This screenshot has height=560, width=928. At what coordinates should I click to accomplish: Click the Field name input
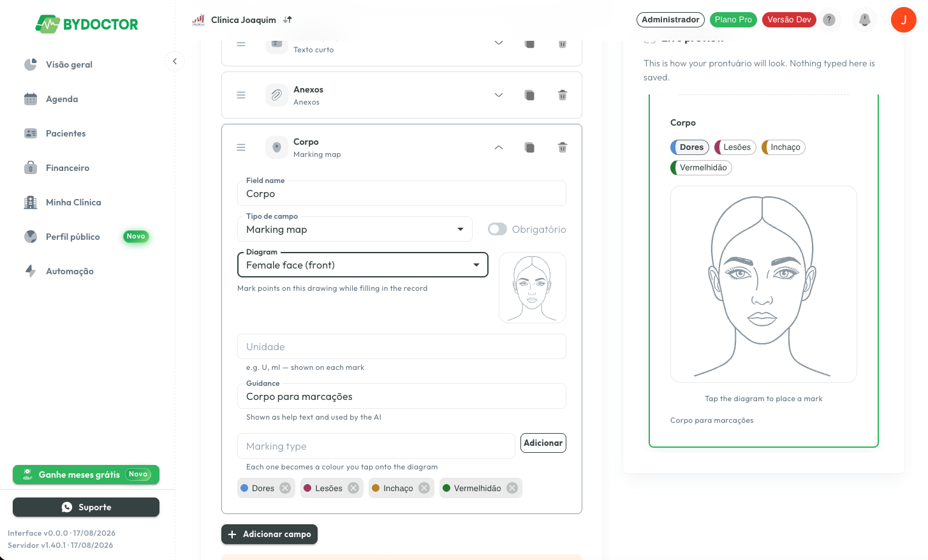[x=402, y=193]
